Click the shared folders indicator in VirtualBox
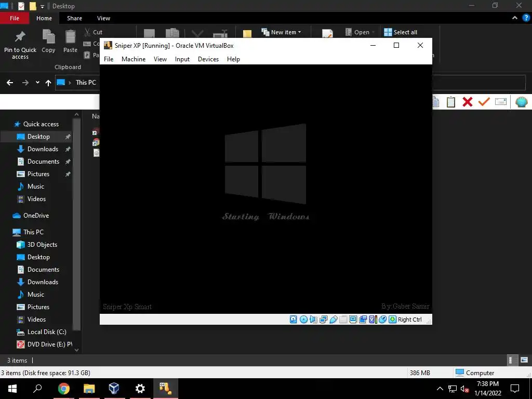The height and width of the screenshot is (399, 532). click(x=343, y=320)
